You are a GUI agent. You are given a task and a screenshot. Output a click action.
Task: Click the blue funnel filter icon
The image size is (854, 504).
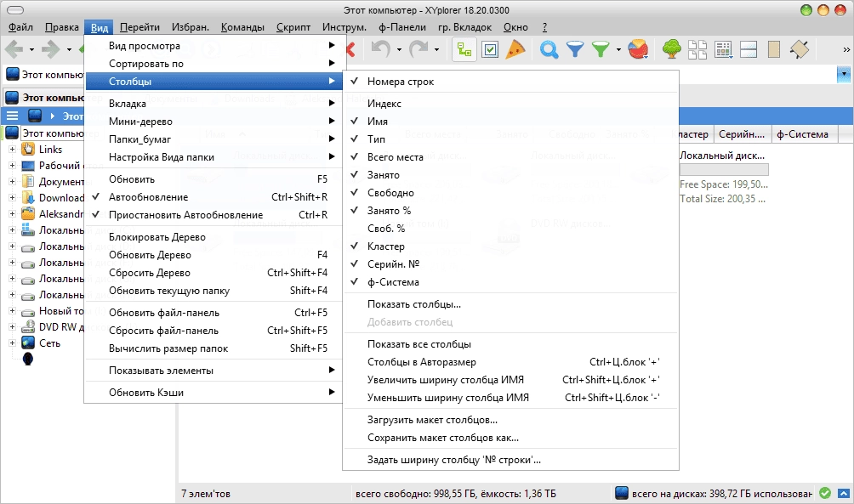point(575,49)
